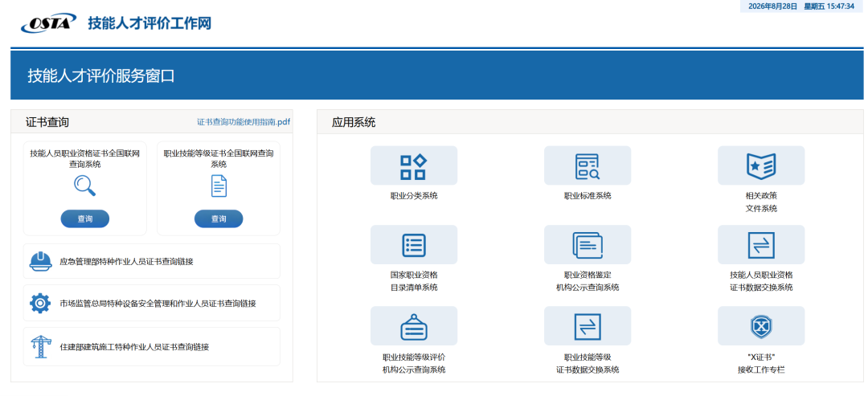Click the 技能人才评价服务窗口 banner heading
The image size is (868, 396).
click(x=101, y=76)
